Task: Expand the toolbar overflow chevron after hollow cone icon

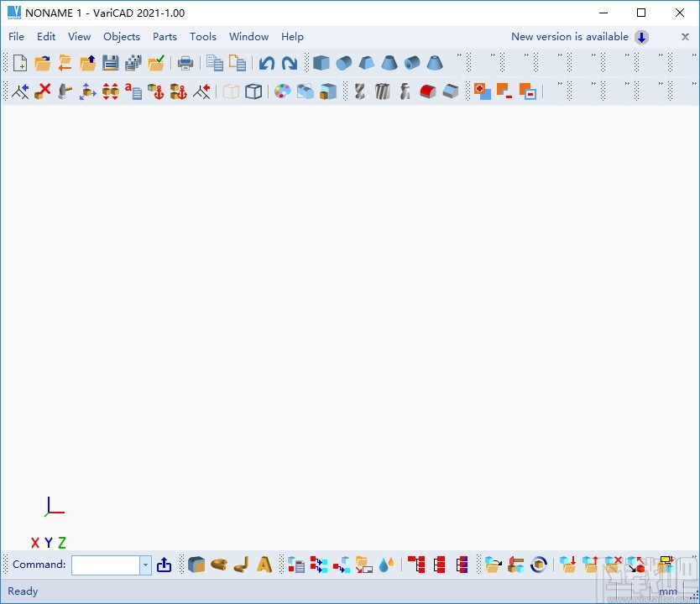Action: click(459, 55)
